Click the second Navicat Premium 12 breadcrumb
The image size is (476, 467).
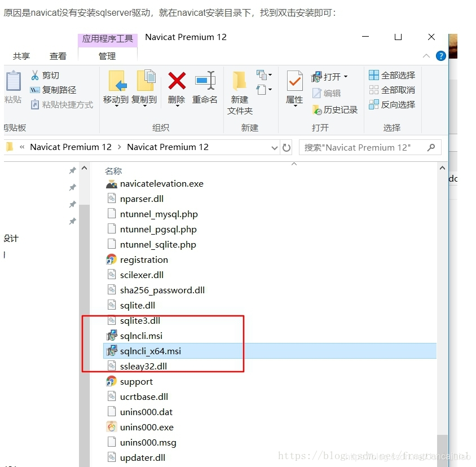click(168, 147)
